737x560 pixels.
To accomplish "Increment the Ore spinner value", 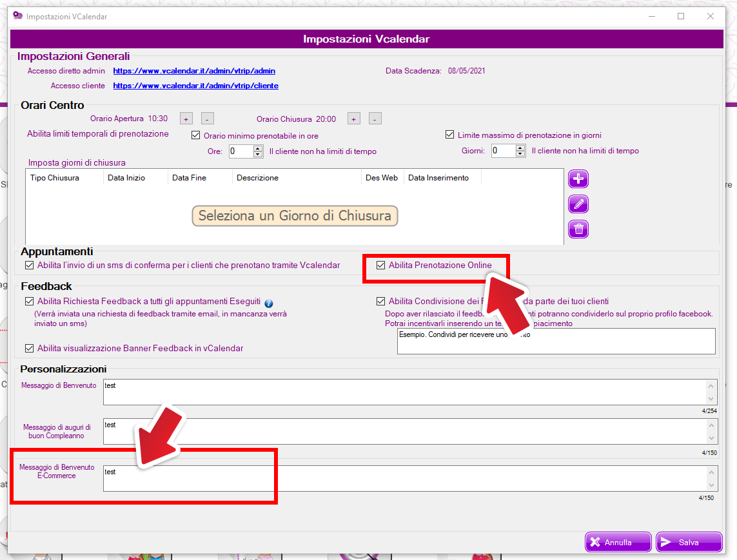I will pos(258,148).
